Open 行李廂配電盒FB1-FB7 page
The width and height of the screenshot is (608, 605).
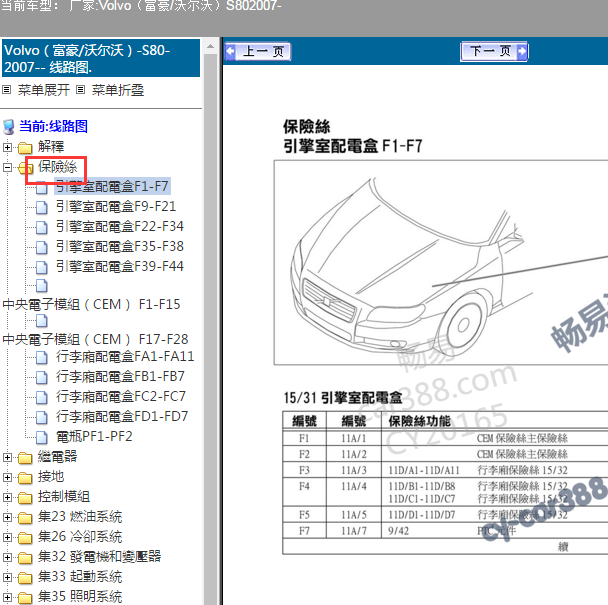(121, 377)
